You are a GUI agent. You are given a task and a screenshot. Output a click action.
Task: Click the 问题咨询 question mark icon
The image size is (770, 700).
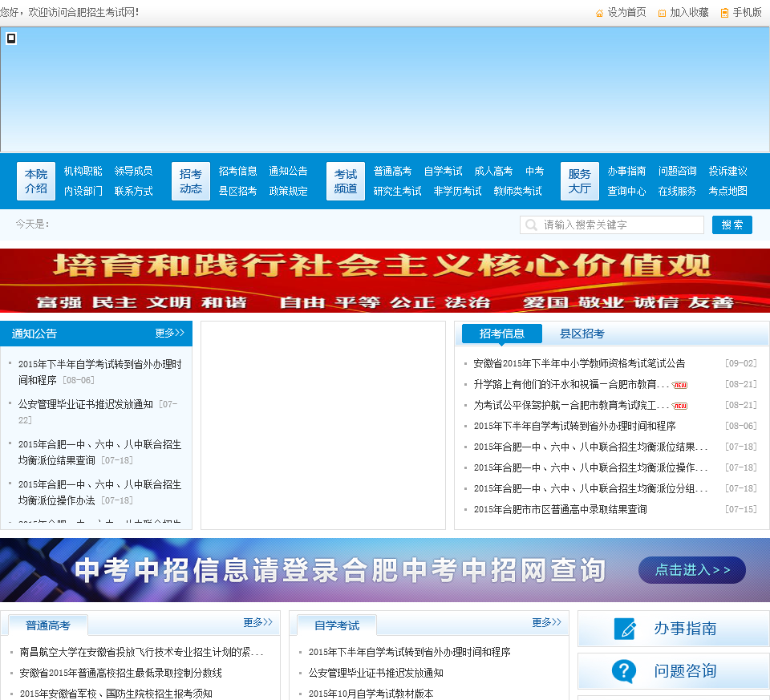(x=624, y=670)
